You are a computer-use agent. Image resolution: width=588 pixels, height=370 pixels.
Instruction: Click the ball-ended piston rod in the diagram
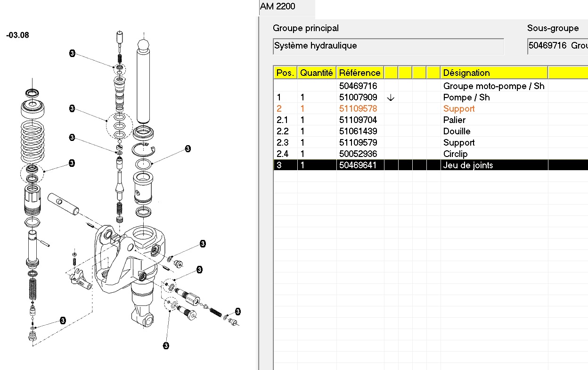click(x=143, y=80)
